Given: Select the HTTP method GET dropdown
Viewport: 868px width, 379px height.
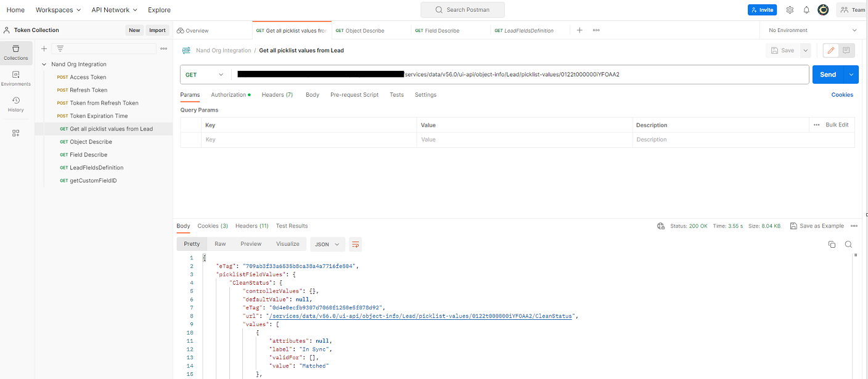Looking at the screenshot, I should (205, 75).
